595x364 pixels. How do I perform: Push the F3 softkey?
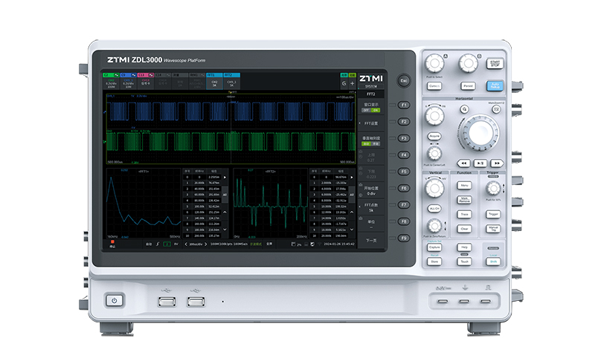point(404,138)
